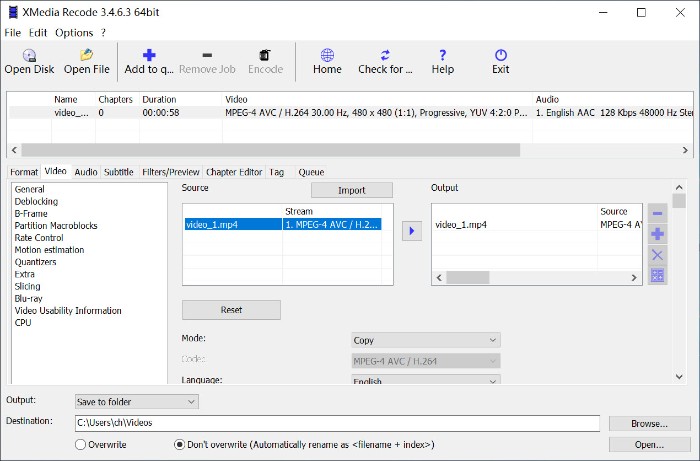Open the Home globe icon
The width and height of the screenshot is (700, 461).
click(327, 55)
